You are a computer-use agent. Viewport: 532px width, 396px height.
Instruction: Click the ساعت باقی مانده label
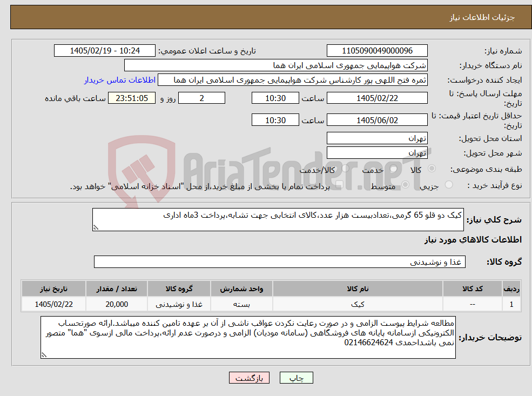click(x=75, y=98)
